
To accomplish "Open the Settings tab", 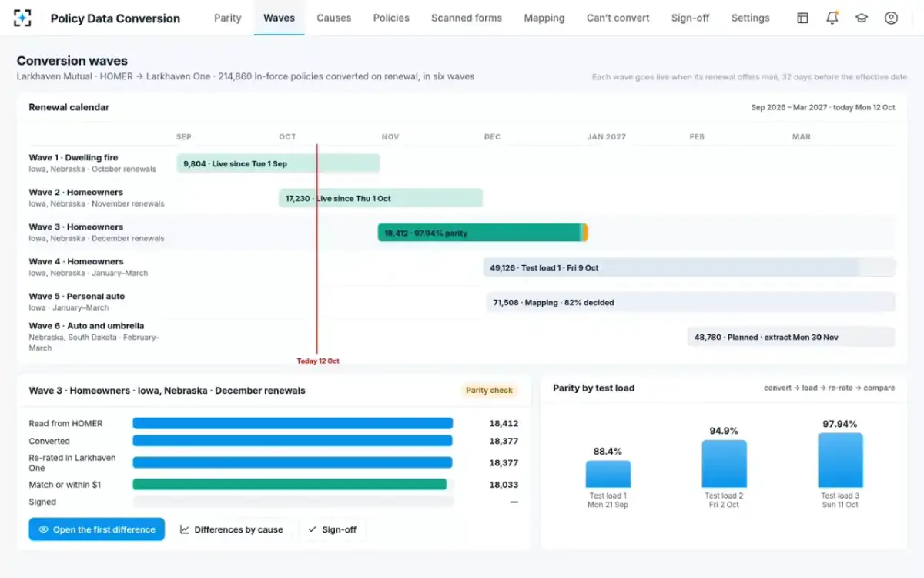I will [x=751, y=18].
